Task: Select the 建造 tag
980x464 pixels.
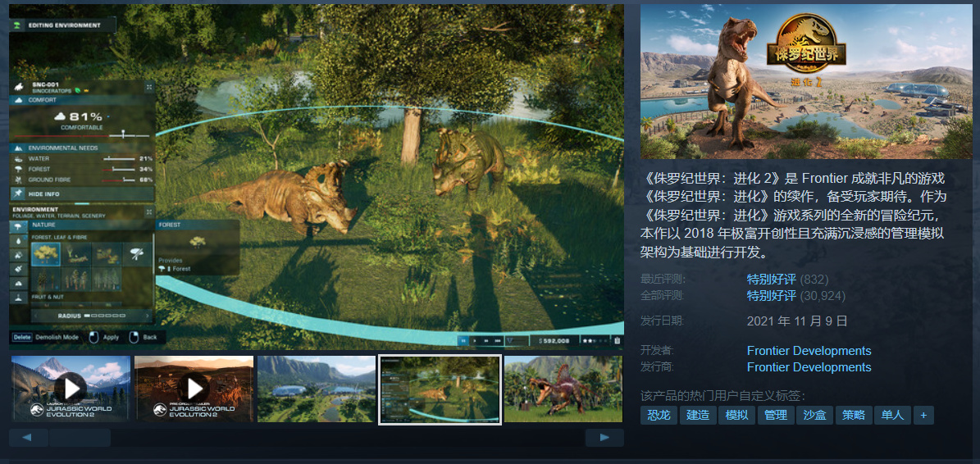Action: [698, 416]
